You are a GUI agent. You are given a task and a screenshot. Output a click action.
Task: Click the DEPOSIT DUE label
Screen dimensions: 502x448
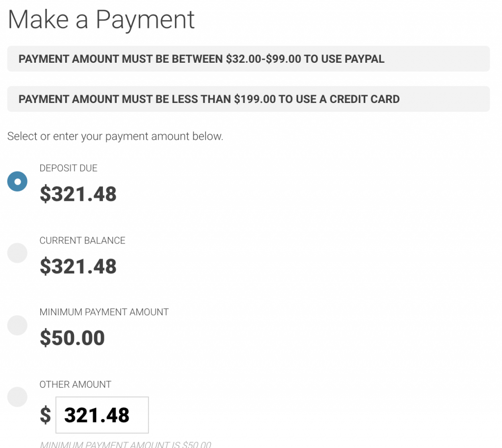click(68, 168)
